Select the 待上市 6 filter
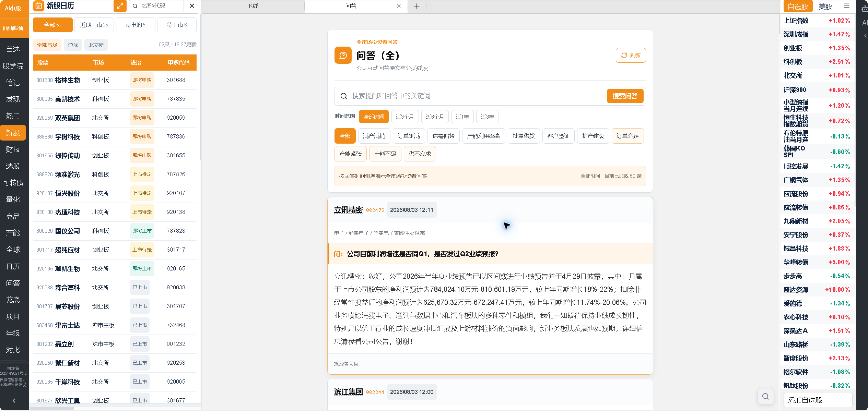868x411 pixels. [x=177, y=25]
